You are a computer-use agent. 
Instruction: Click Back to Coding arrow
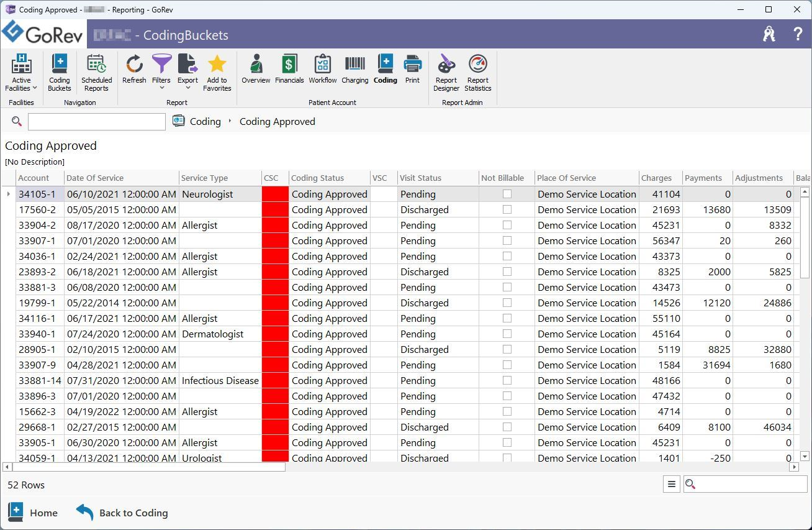(x=84, y=512)
